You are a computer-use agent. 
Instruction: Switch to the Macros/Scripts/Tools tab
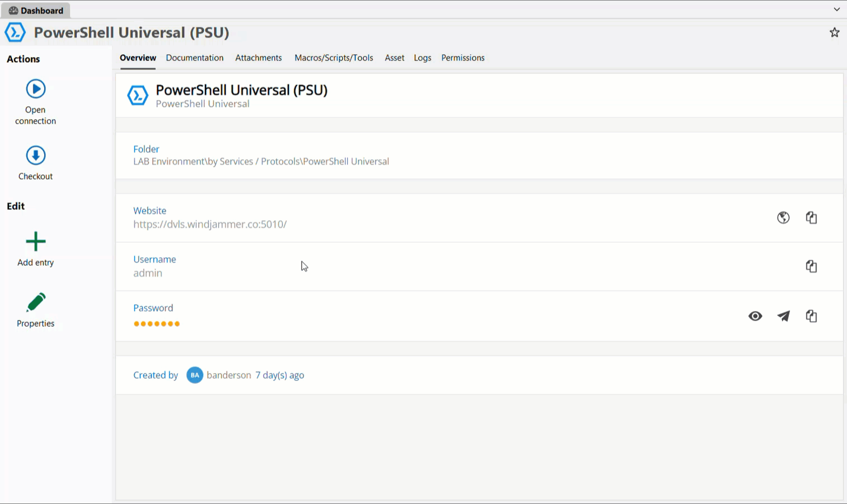(x=333, y=58)
